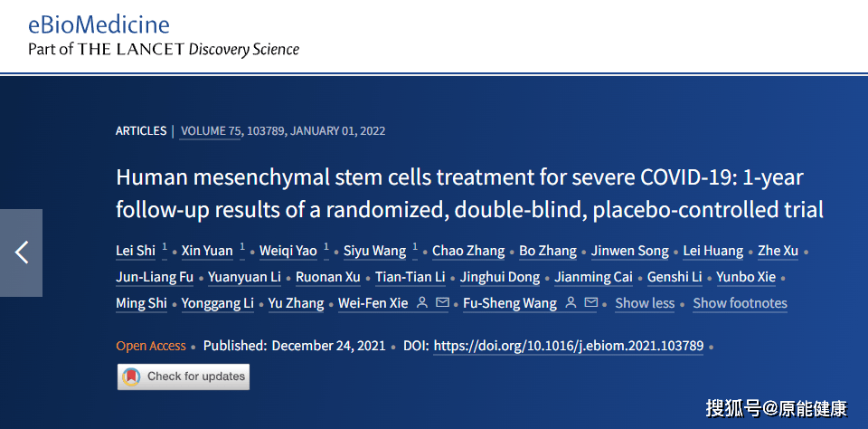
Task: Click the Open Access label
Action: [151, 346]
